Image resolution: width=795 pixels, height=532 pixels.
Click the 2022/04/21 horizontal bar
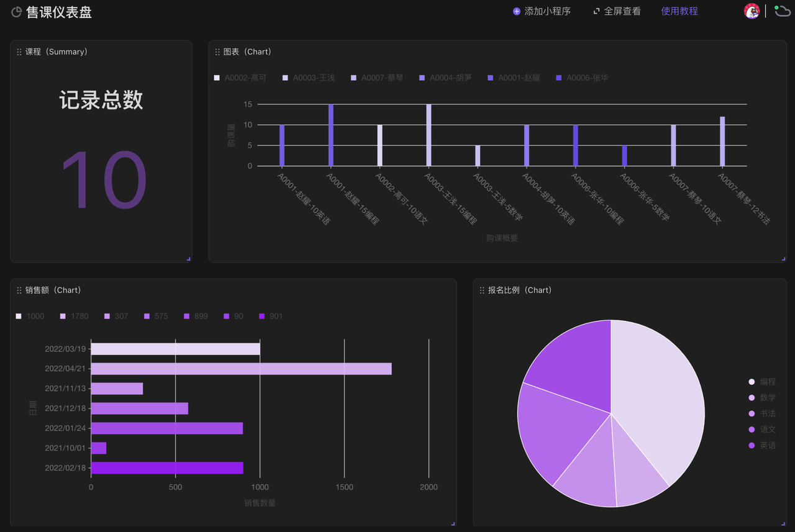tap(241, 369)
